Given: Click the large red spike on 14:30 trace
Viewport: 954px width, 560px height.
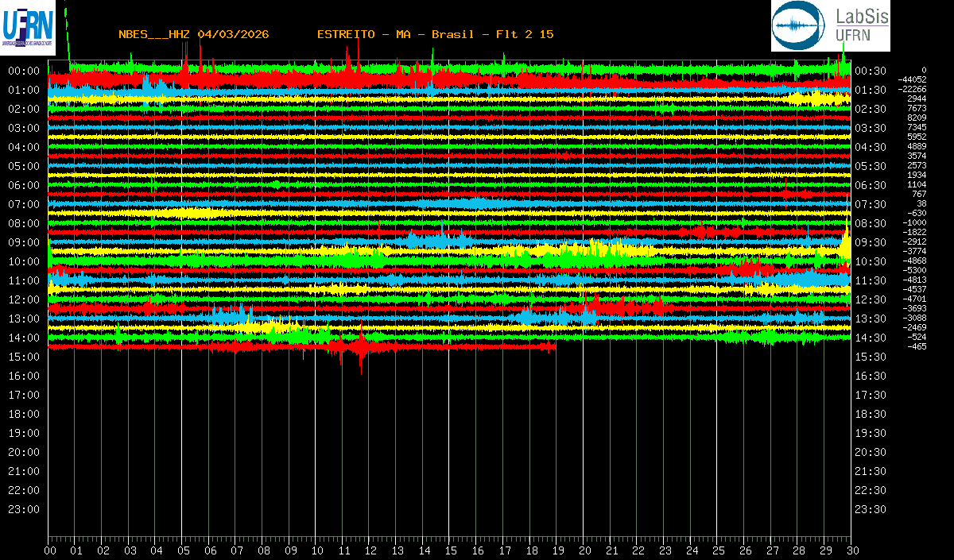Looking at the screenshot, I should click(x=362, y=348).
